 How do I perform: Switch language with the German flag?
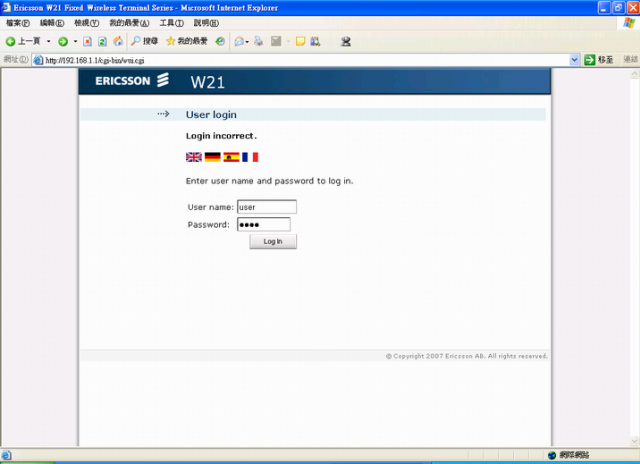(x=213, y=157)
